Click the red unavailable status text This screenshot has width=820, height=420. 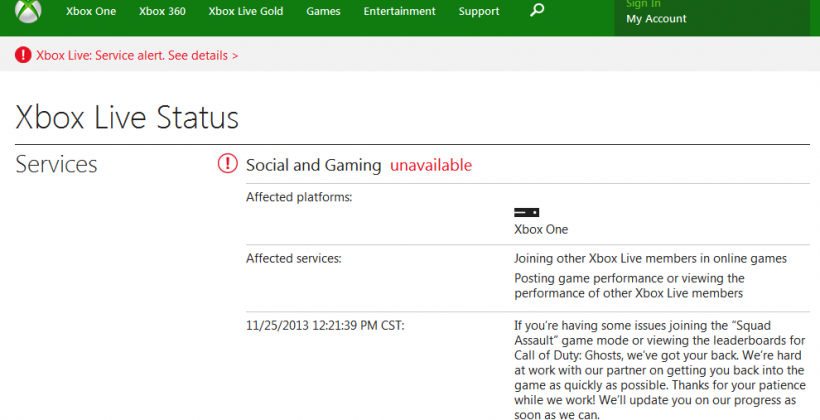click(431, 165)
